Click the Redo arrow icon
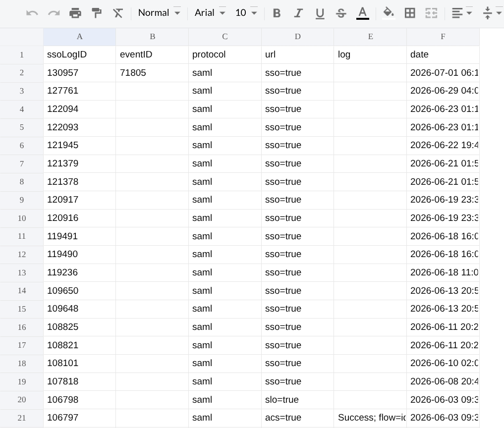Viewport: 504px width, 428px height. pos(54,13)
